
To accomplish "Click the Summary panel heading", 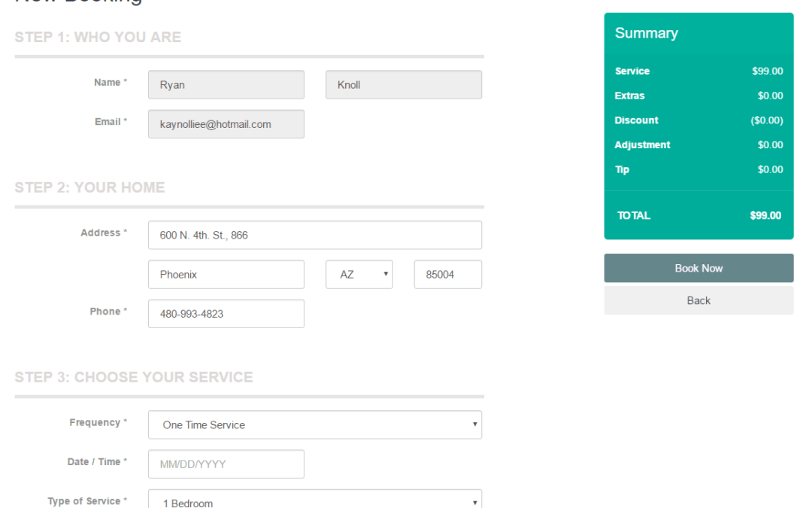I will [x=647, y=33].
